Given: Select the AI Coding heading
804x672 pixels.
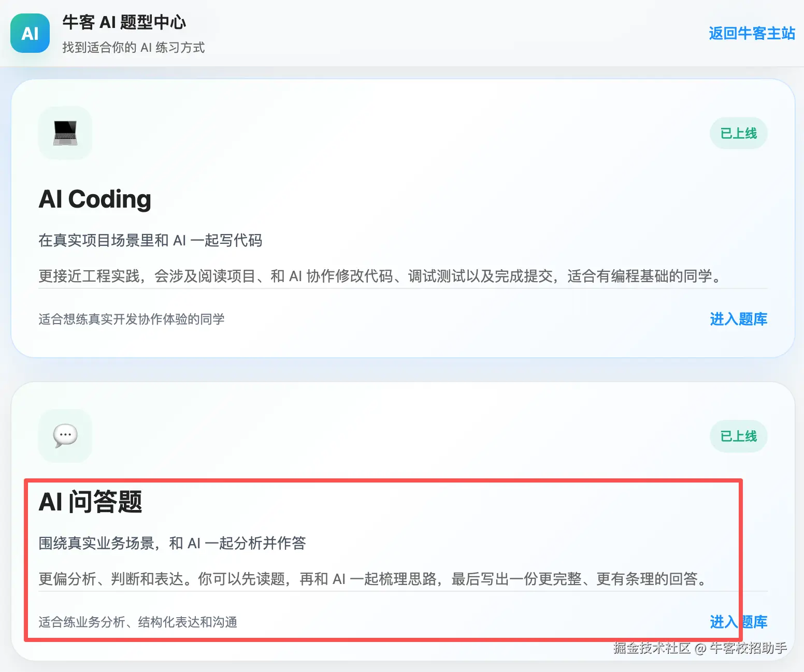Looking at the screenshot, I should (95, 199).
